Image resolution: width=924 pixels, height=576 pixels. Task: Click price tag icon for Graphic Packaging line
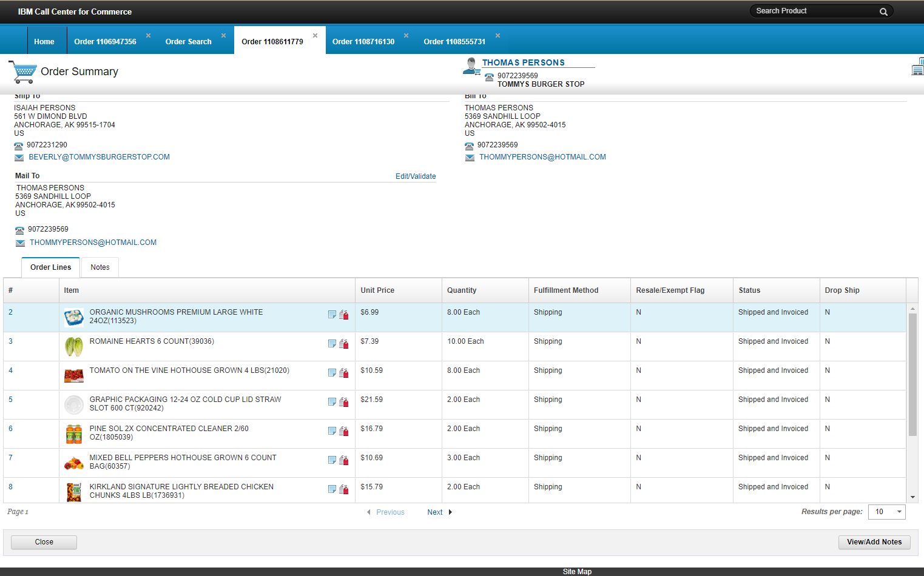click(x=344, y=402)
